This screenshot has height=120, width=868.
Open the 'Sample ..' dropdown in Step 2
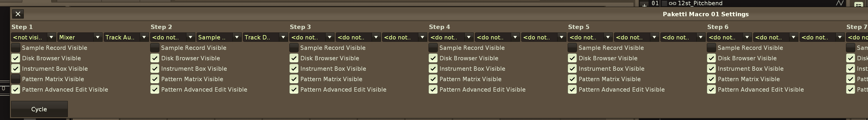219,37
